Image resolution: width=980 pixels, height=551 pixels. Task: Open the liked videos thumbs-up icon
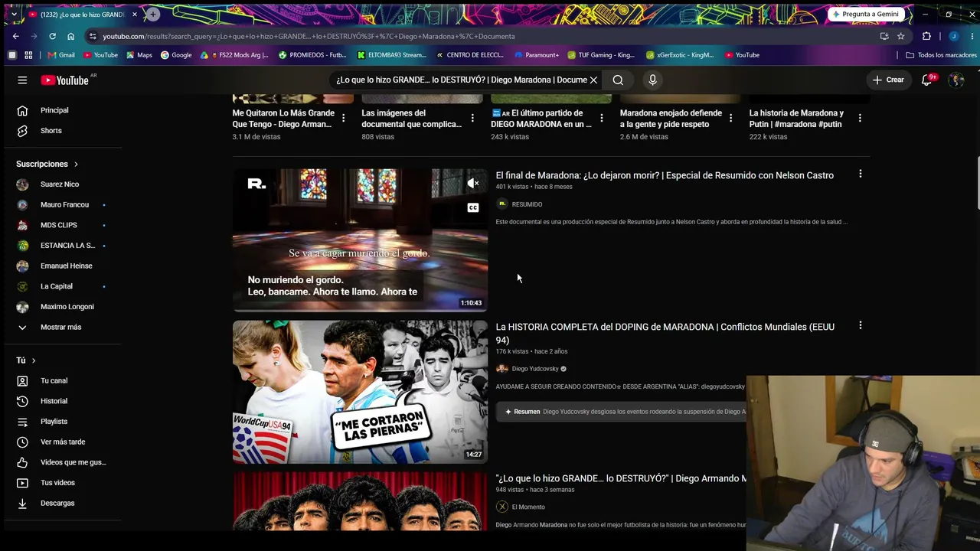[x=22, y=462]
